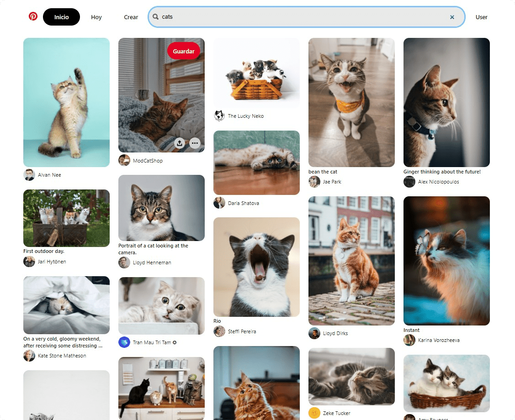Switch to the Hoy tab

pyautogui.click(x=96, y=17)
